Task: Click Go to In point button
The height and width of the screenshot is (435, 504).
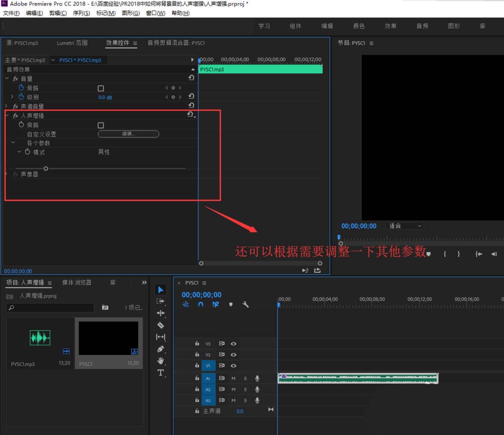Action: click(x=479, y=254)
